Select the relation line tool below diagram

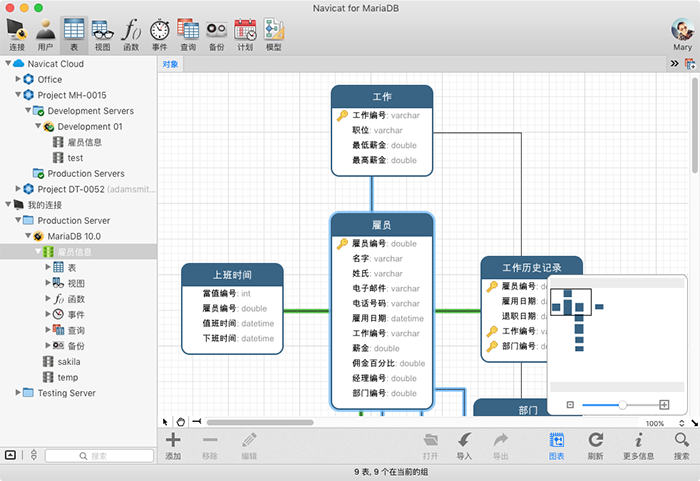196,421
